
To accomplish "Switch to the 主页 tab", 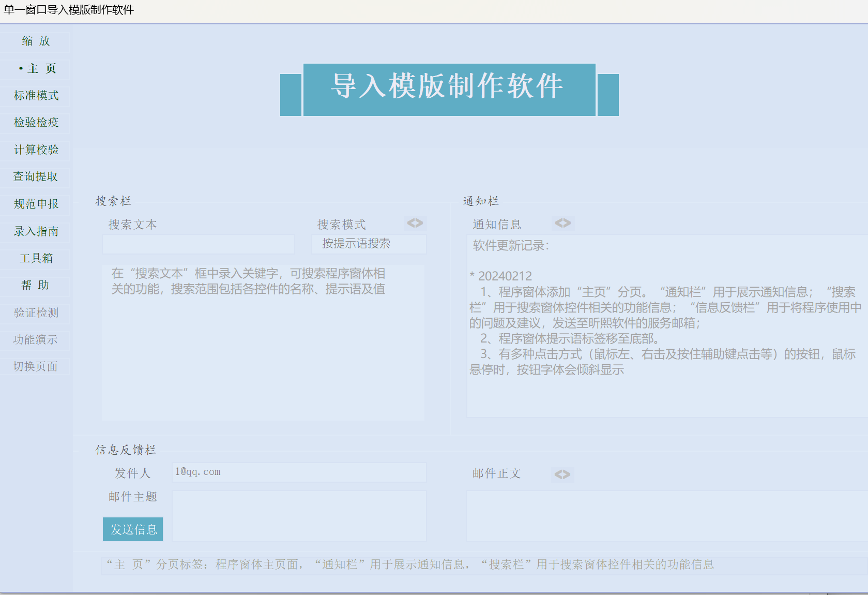I will tap(36, 69).
